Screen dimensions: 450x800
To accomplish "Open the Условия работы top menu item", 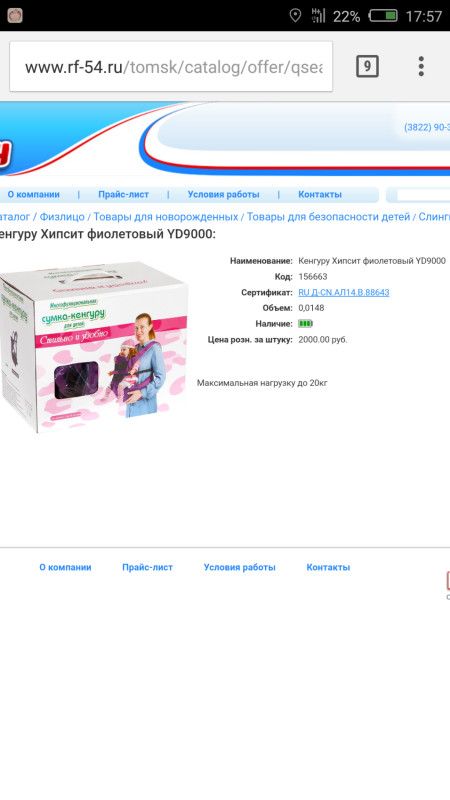I will click(x=223, y=194).
